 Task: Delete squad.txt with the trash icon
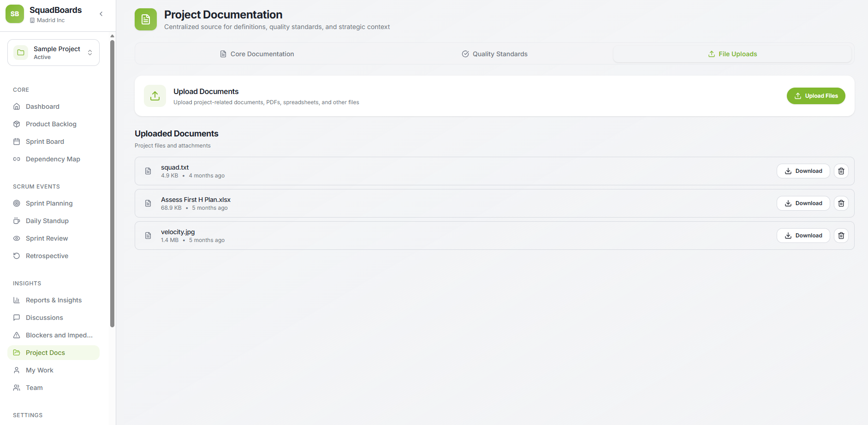point(841,171)
